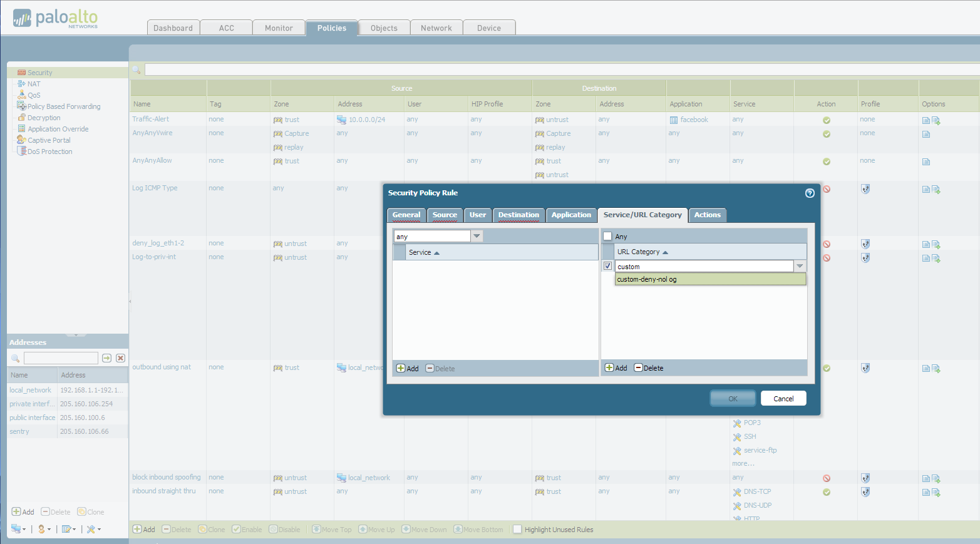The width and height of the screenshot is (980, 544).
Task: Uncheck the custom URL category row checkbox
Action: 607,266
